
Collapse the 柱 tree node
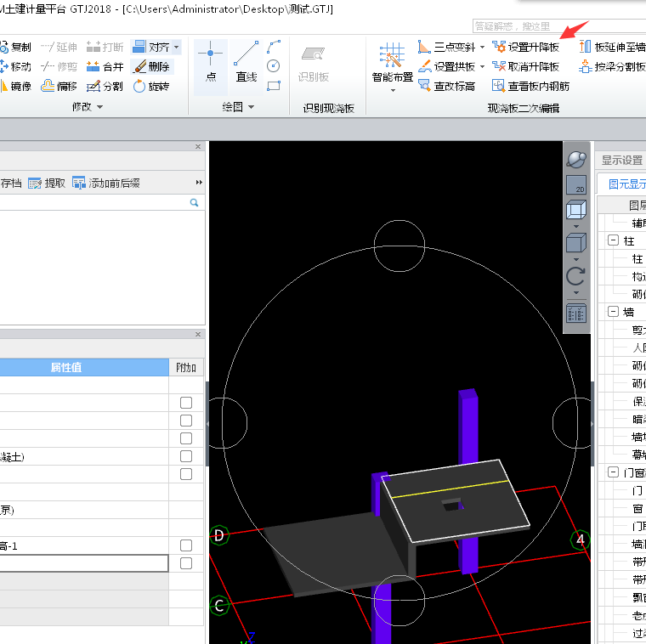pyautogui.click(x=614, y=240)
